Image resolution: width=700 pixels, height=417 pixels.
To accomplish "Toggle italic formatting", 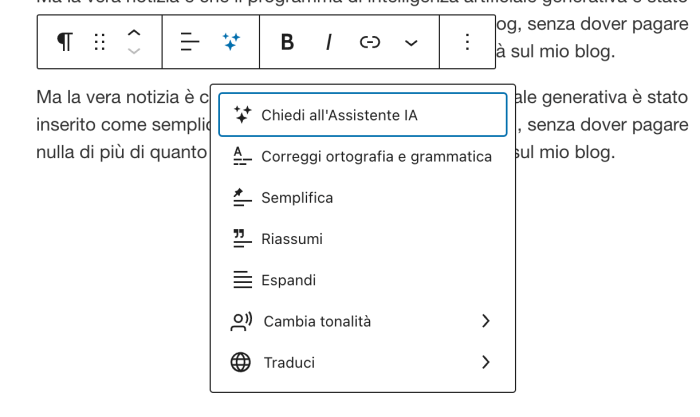I will (328, 41).
